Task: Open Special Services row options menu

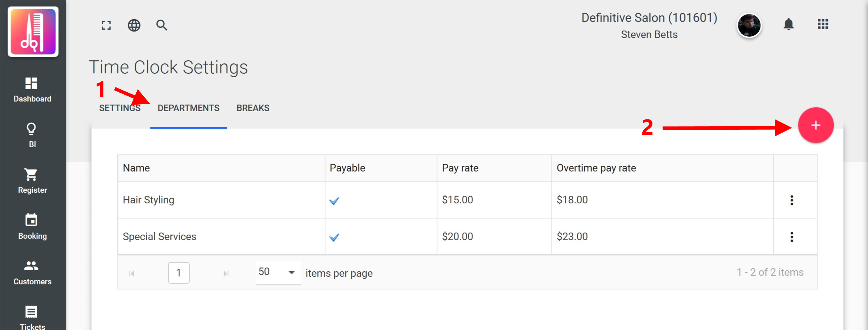Action: click(x=791, y=237)
